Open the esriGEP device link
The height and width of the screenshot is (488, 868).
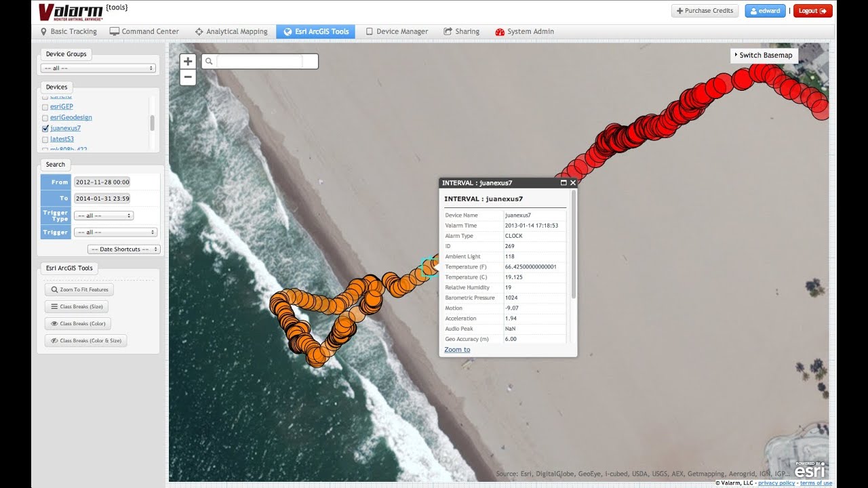[x=62, y=107]
